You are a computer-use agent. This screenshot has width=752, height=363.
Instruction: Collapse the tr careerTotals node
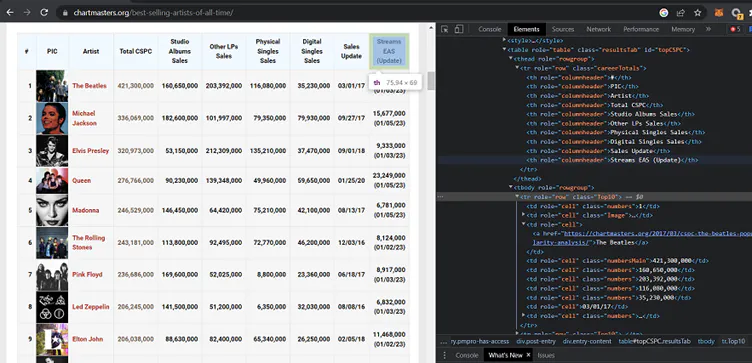517,68
